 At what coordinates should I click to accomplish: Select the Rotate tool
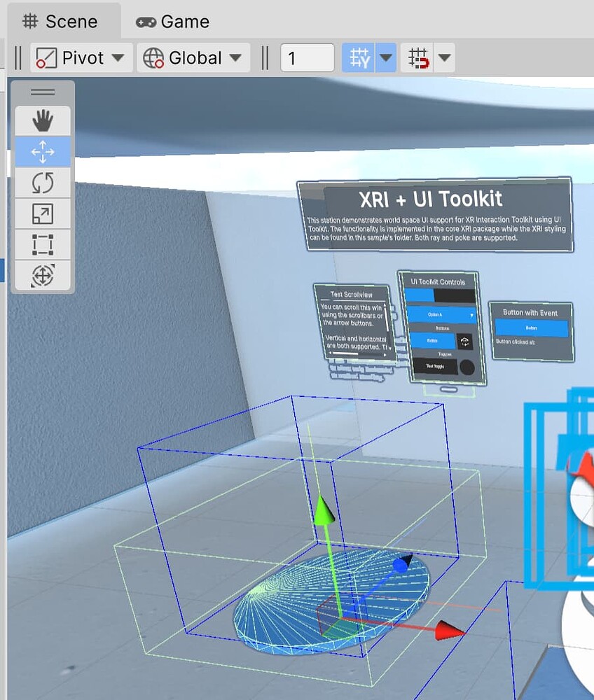point(42,183)
